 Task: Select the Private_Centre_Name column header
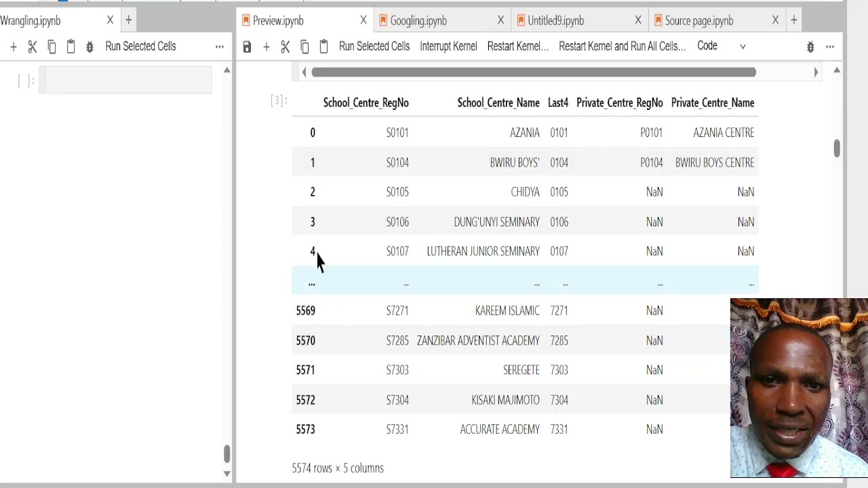(713, 103)
